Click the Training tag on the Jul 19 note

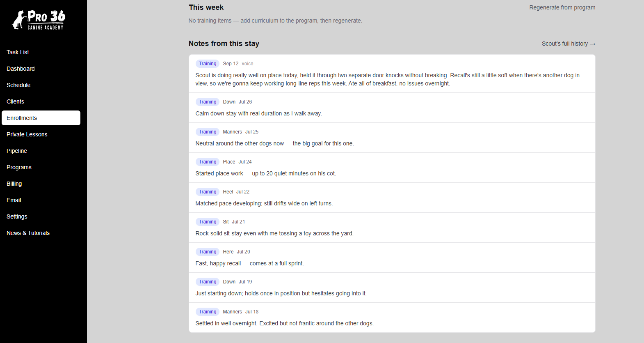(208, 282)
